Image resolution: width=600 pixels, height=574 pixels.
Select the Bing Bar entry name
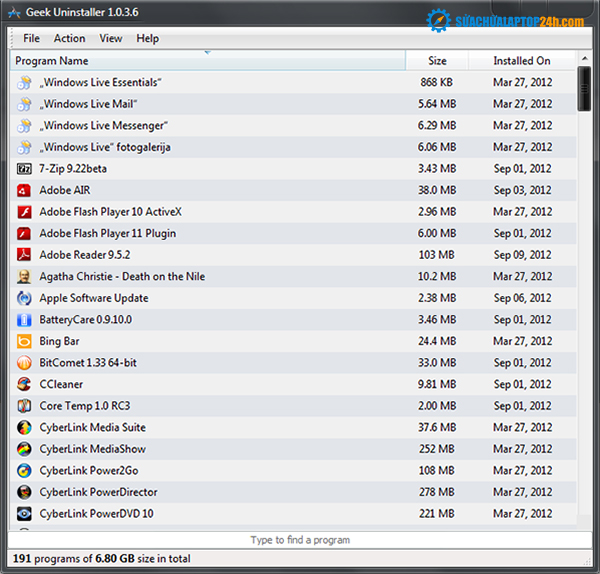(59, 341)
